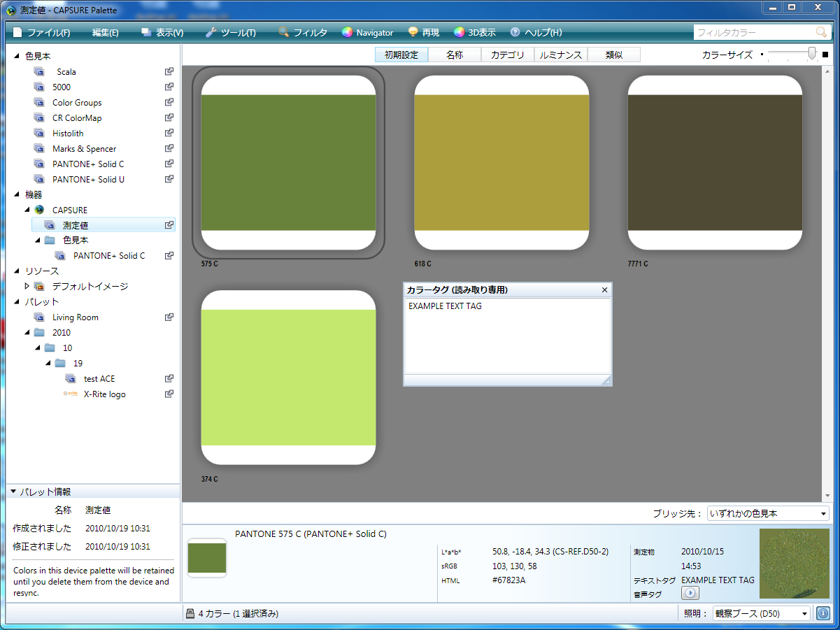Image resolution: width=840 pixels, height=630 pixels.
Task: Switch sorting to カテゴリ
Action: coord(507,55)
